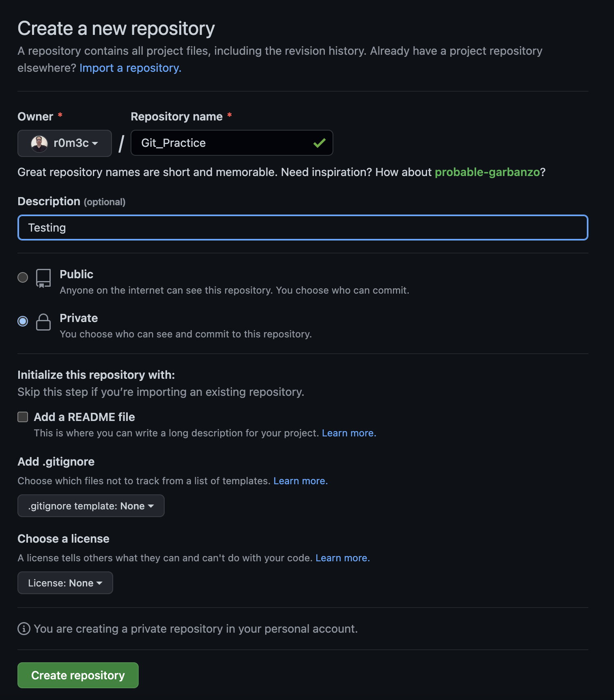This screenshot has height=700, width=614.
Task: Open the owner selector dropdown
Action: point(64,143)
